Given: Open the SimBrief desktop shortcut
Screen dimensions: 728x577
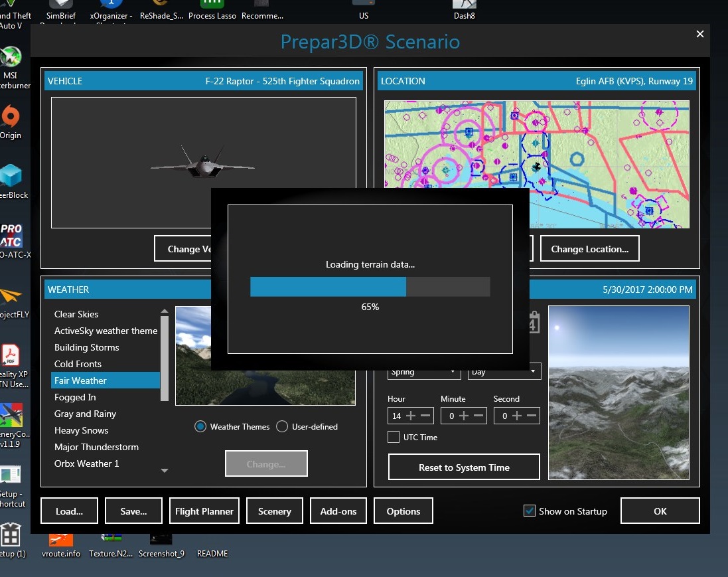Looking at the screenshot, I should [61, 10].
